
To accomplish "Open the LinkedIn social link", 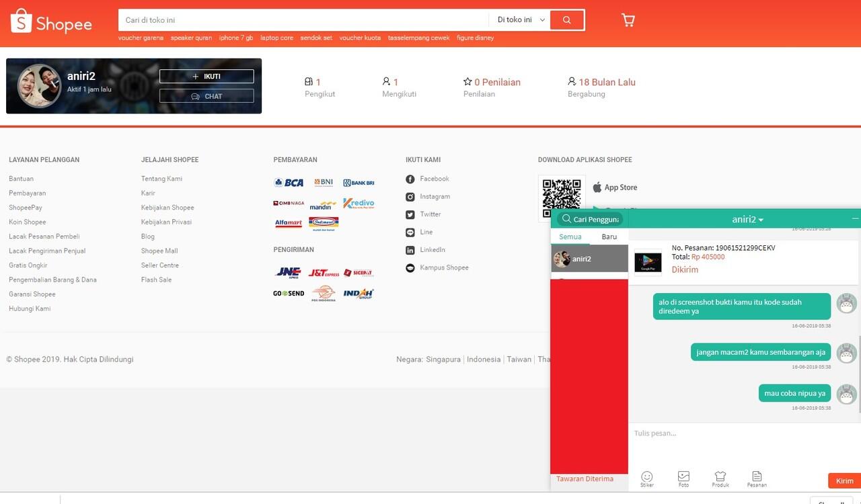I will 425,250.
